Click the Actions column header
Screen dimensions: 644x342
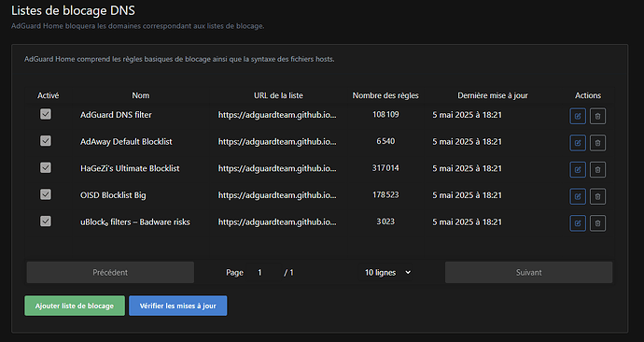(x=588, y=95)
